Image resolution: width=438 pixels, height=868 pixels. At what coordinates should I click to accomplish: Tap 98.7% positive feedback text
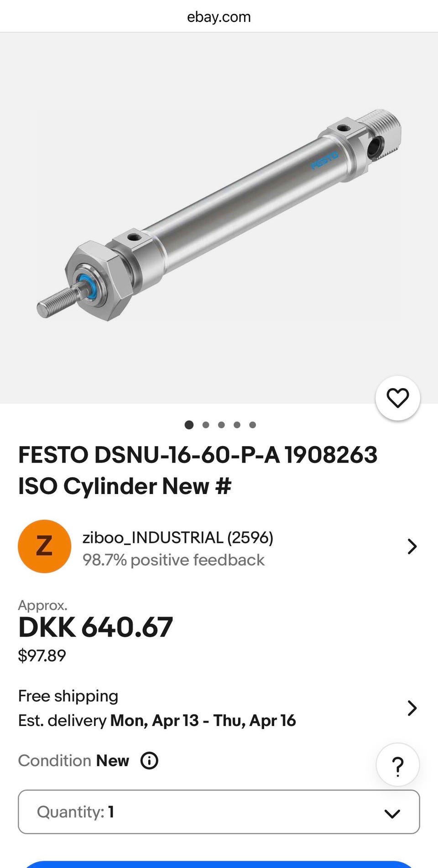tap(173, 560)
